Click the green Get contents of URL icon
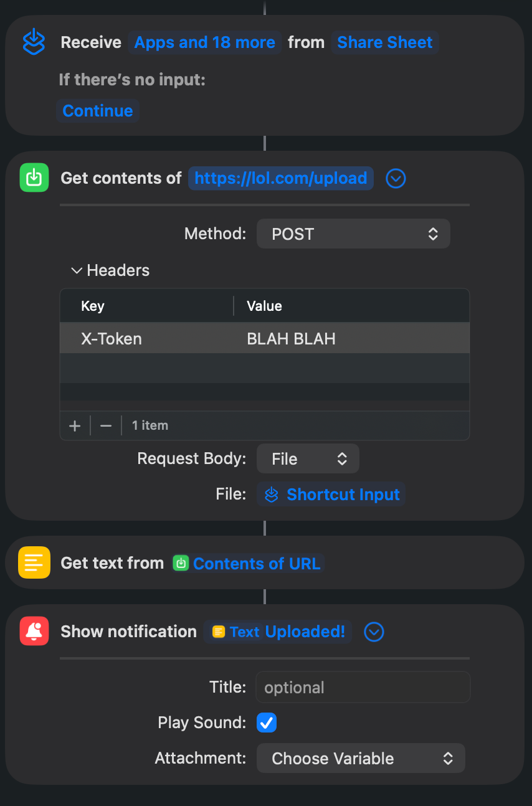532x806 pixels. [34, 178]
